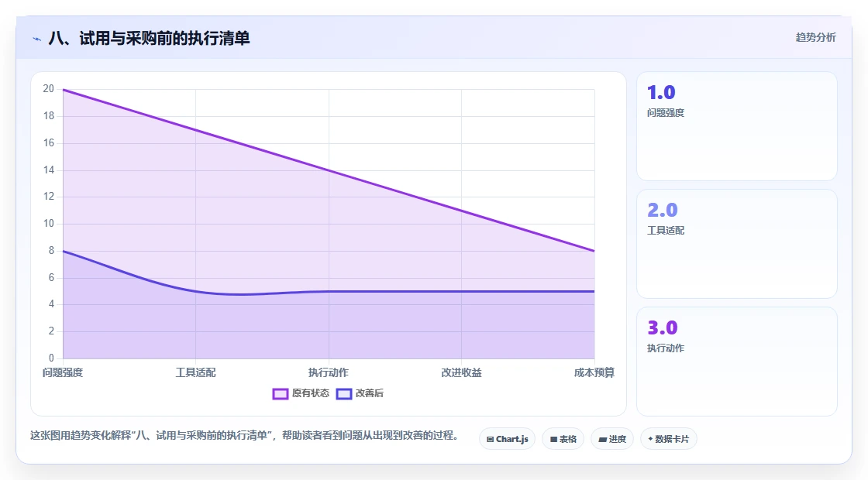Click the chart description text below the chart
The height and width of the screenshot is (480, 868).
pos(244,436)
